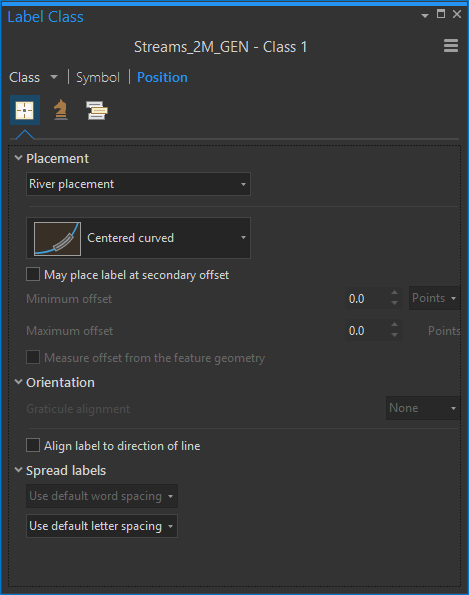Click the Centered curved preview thumbnail
Screen dimensions: 469x595
[57, 238]
